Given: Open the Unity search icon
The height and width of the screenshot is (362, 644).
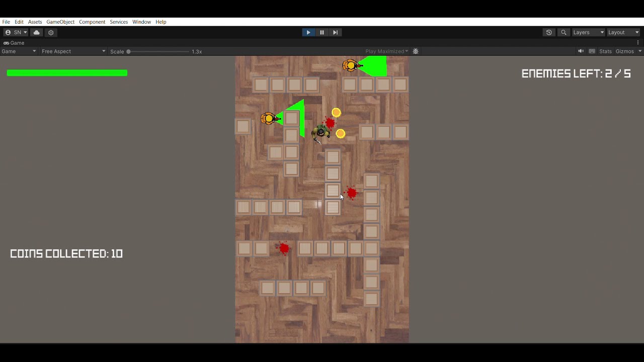Looking at the screenshot, I should pyautogui.click(x=563, y=32).
